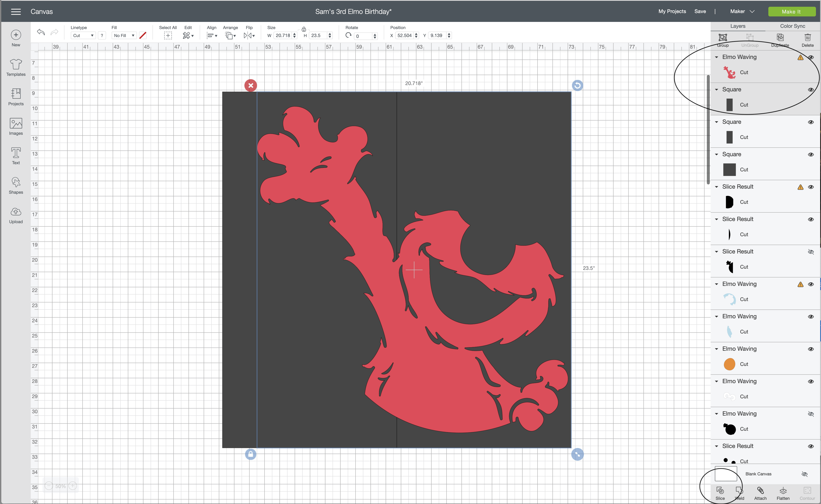Open the Templates panel
The width and height of the screenshot is (821, 504).
[x=16, y=67]
